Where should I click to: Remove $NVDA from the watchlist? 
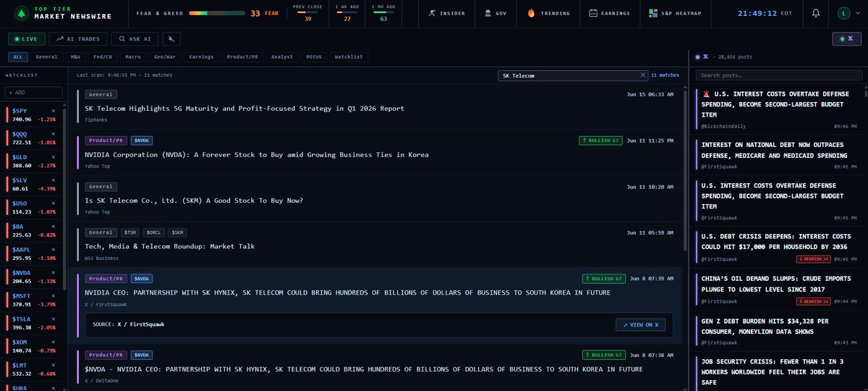coord(53,272)
